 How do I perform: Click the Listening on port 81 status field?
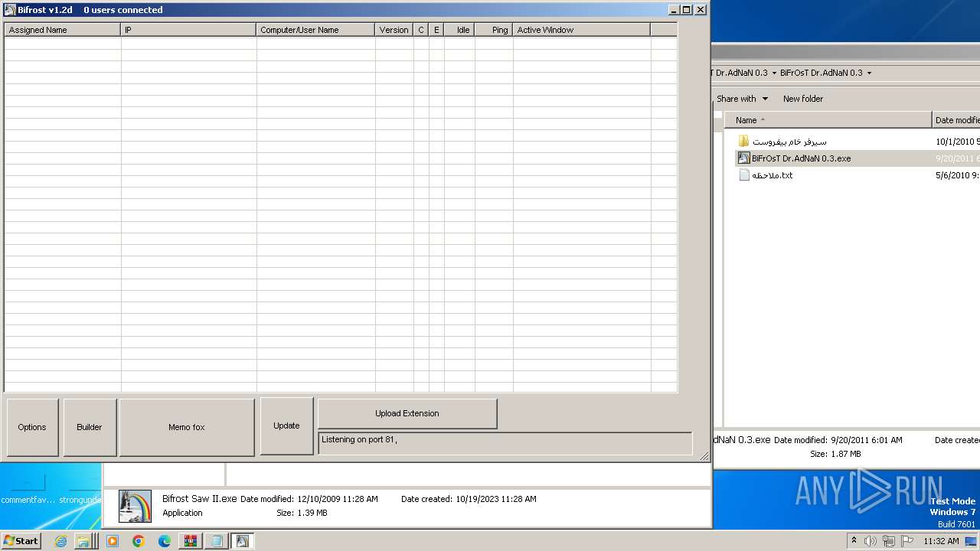(x=505, y=444)
